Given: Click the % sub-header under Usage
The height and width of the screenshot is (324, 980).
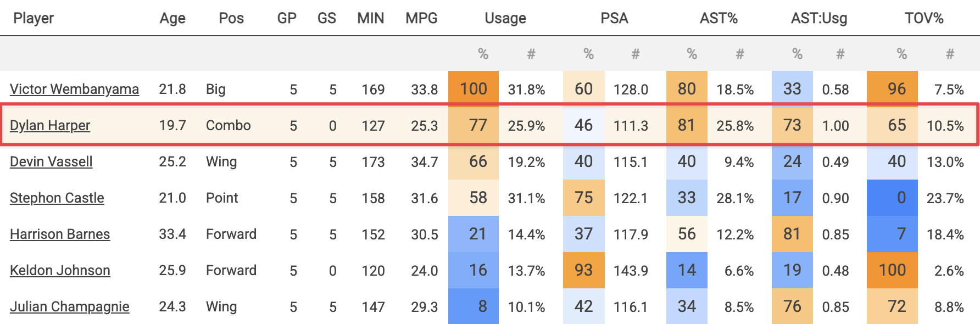Looking at the screenshot, I should pyautogui.click(x=483, y=54).
